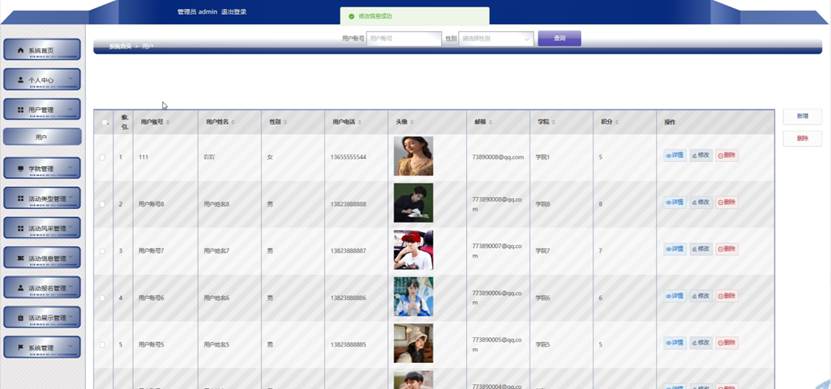Image resolution: width=831 pixels, height=389 pixels.
Task: Sort by 用户姓名 column sort icon
Action: pos(233,122)
